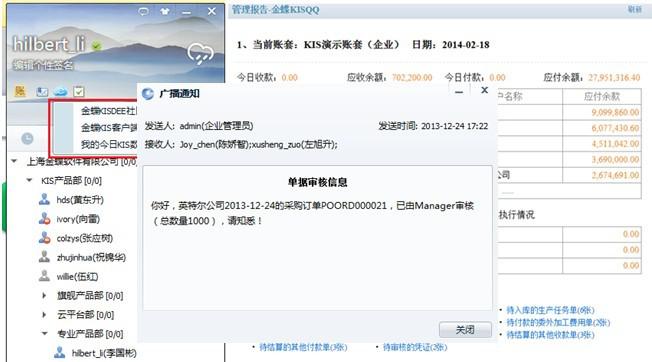Click the weather cloud icon
652x362 pixels.
[x=200, y=53]
